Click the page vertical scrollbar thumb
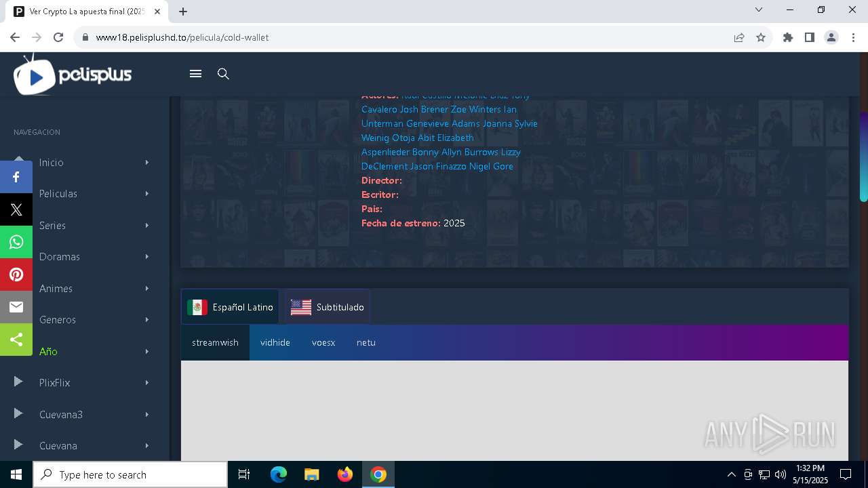Image resolution: width=868 pixels, height=488 pixels. (x=863, y=156)
